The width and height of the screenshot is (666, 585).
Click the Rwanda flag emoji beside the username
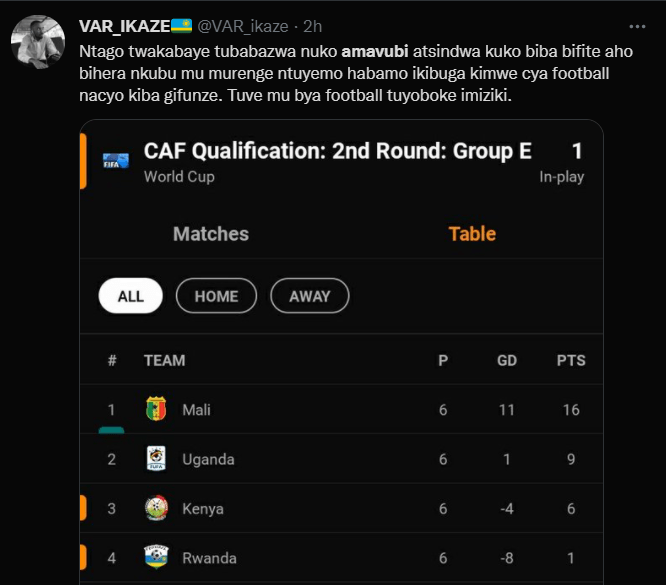click(x=180, y=25)
